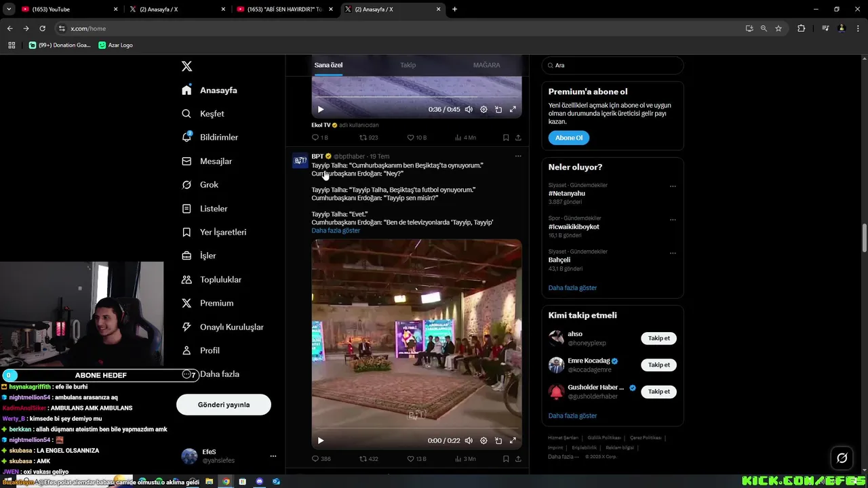Open the Grok floating button

point(842,458)
